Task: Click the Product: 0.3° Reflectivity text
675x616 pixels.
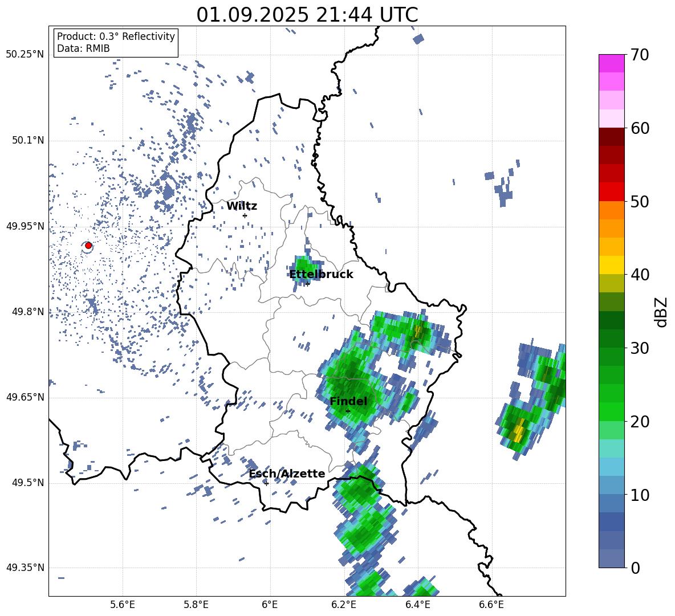Action: pos(116,36)
